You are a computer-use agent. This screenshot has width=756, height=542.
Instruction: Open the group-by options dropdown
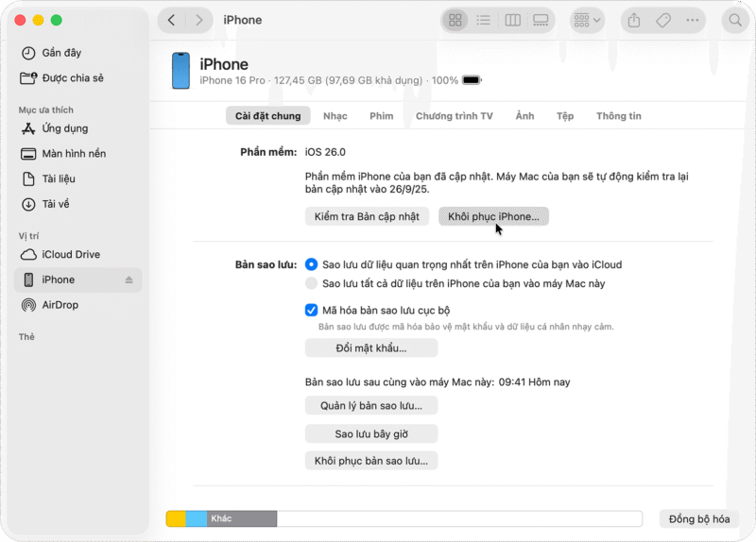click(587, 20)
